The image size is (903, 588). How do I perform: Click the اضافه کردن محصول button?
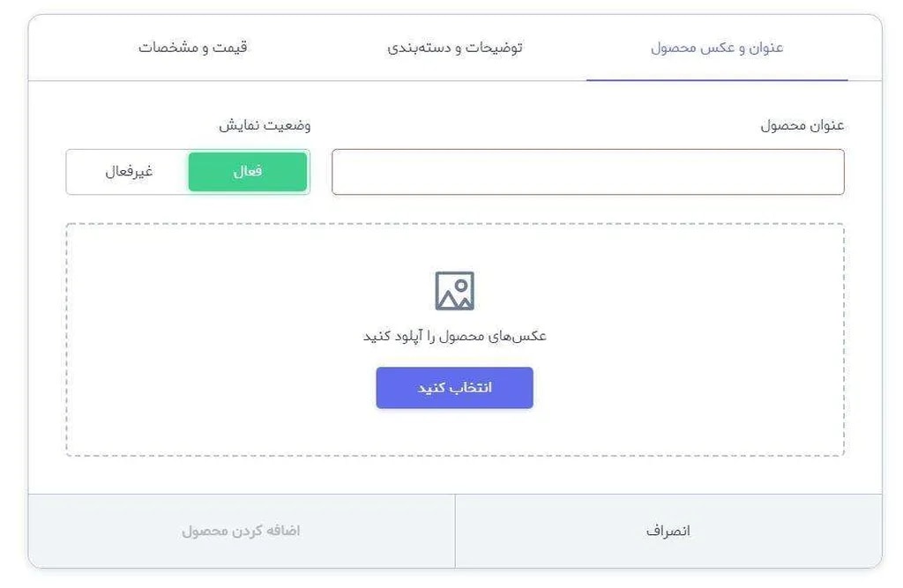pos(241,531)
